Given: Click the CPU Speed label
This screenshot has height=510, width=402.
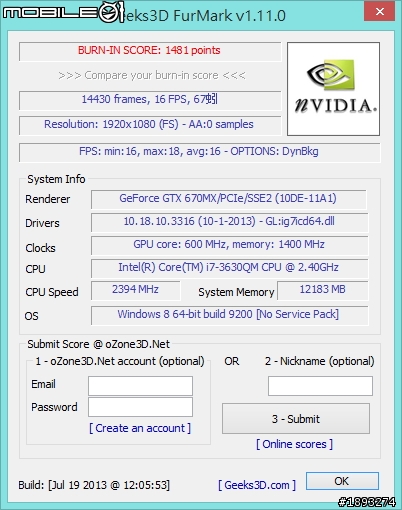Looking at the screenshot, I should point(52,292).
